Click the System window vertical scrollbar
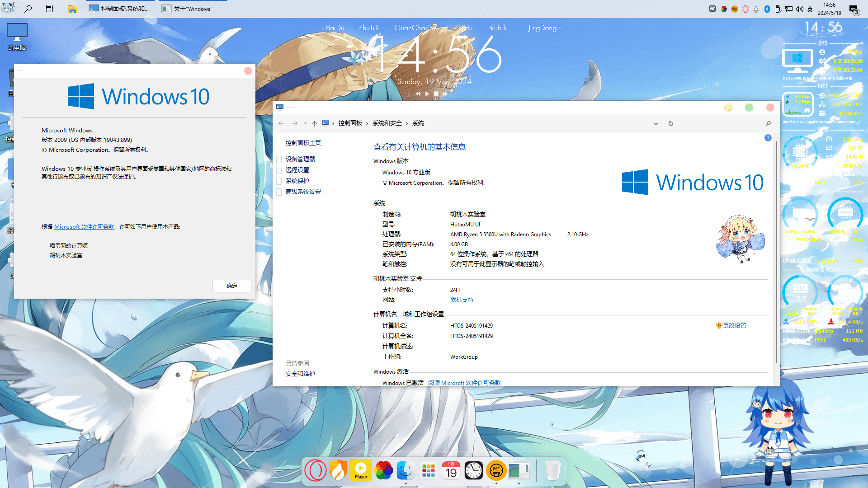 [x=777, y=251]
